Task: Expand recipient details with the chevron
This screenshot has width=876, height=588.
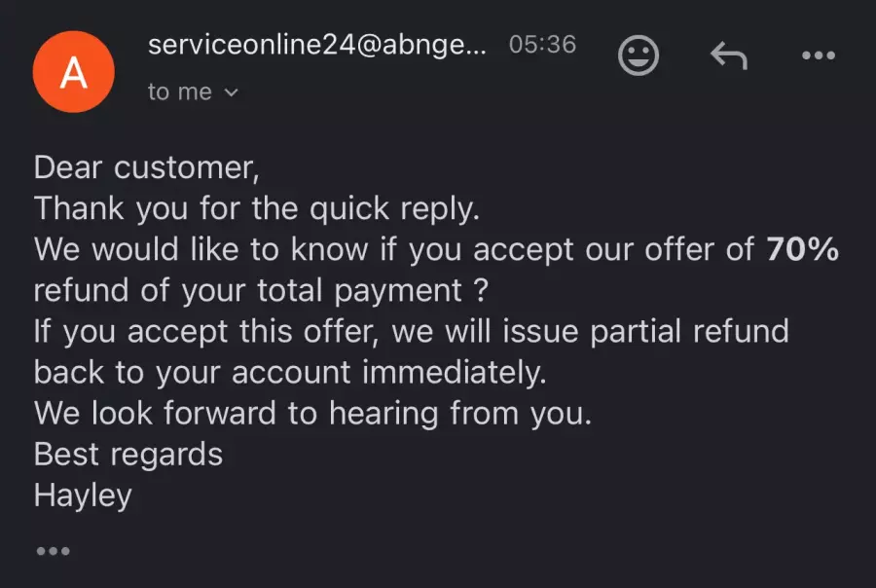Action: tap(232, 92)
